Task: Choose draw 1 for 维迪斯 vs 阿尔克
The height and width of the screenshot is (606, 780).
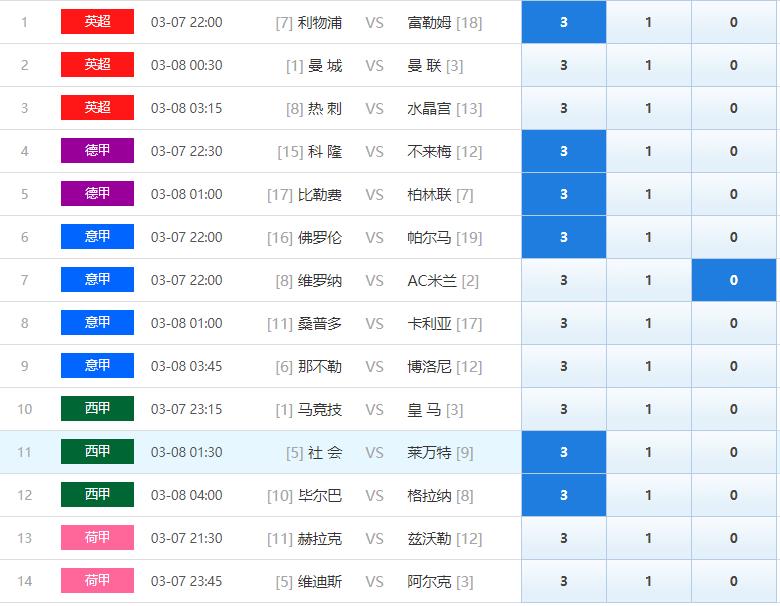Action: (649, 581)
